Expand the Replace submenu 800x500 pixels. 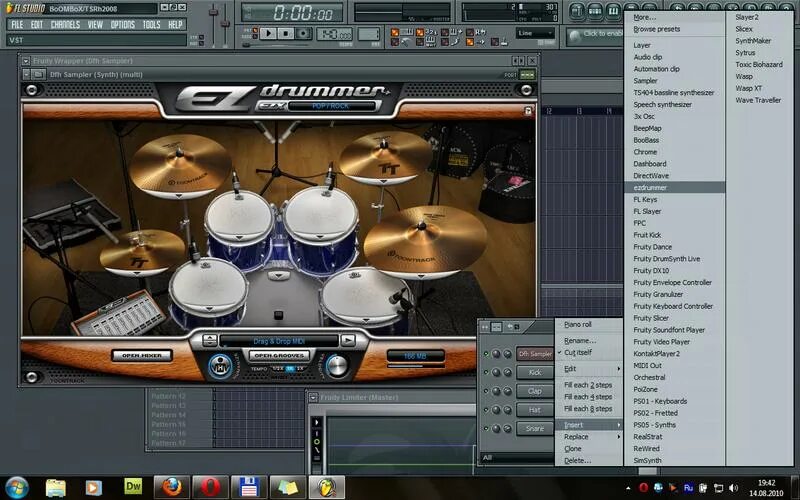[589, 437]
